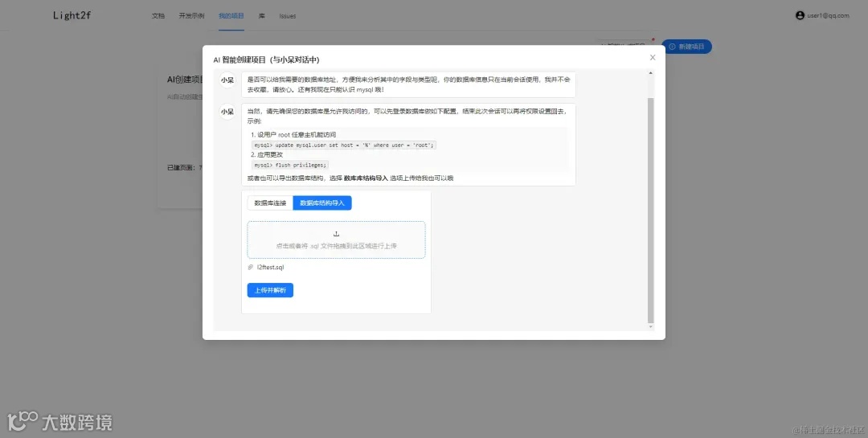Image resolution: width=868 pixels, height=438 pixels.
Task: Click the Light2f logo
Action: (72, 15)
